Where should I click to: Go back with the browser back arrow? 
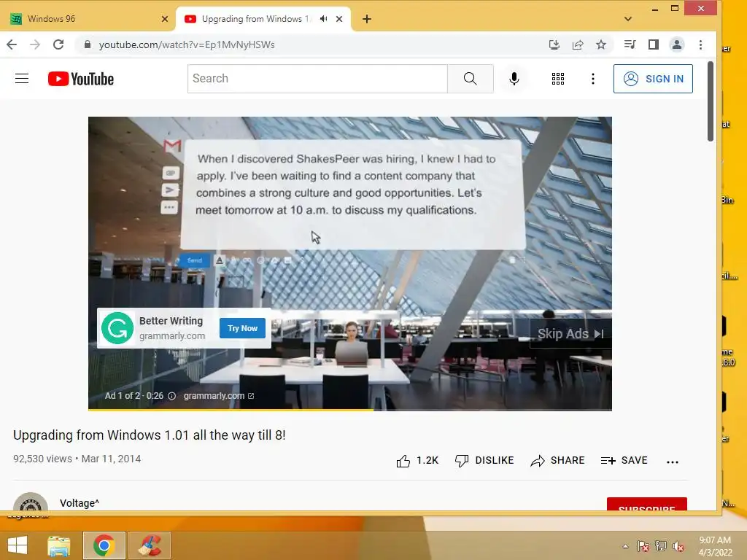(x=12, y=44)
